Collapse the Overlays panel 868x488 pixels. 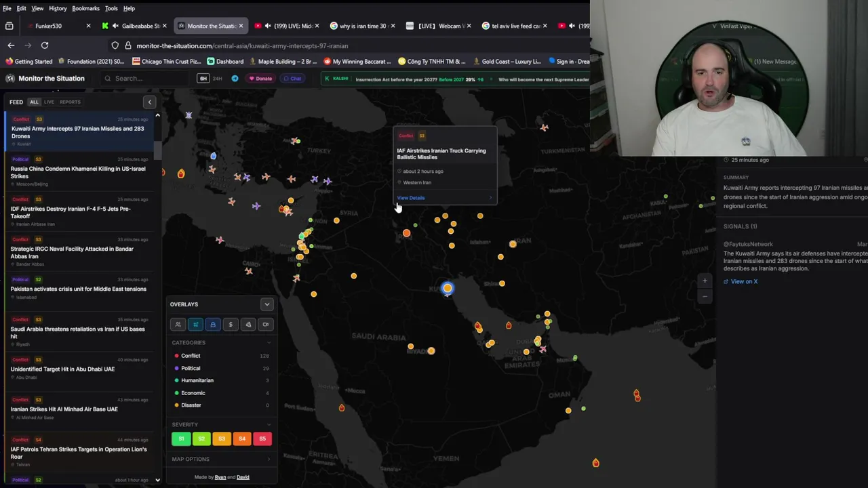click(x=267, y=304)
